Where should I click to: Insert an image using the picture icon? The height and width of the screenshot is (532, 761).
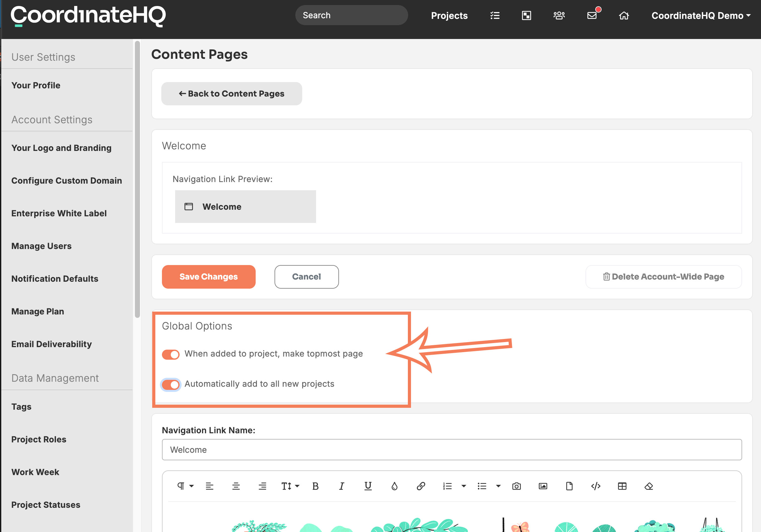coord(543,486)
